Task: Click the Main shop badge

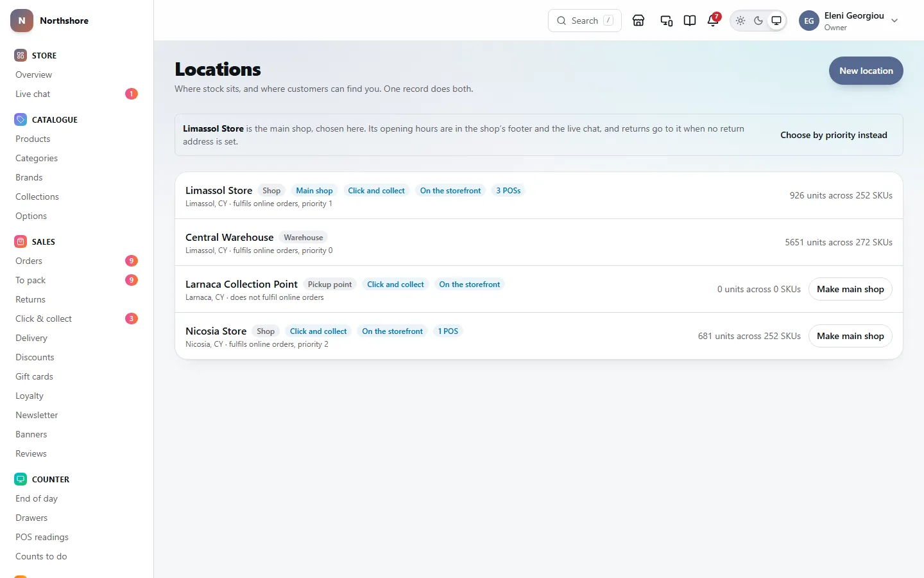Action: (x=314, y=191)
